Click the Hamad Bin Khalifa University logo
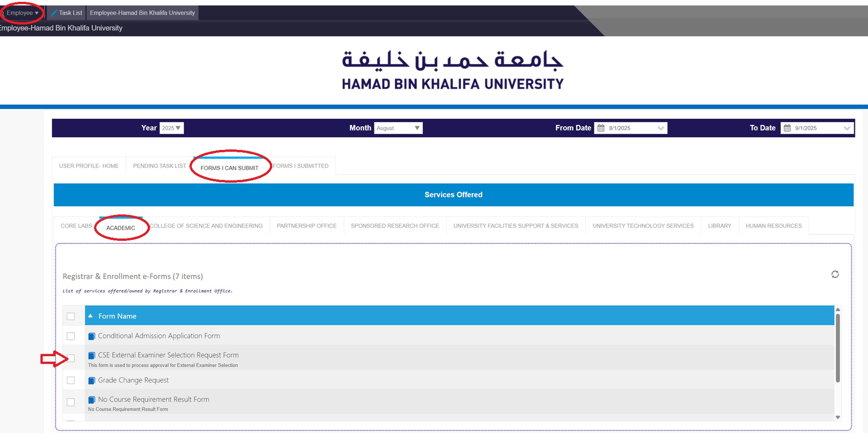This screenshot has width=868, height=433. [453, 70]
